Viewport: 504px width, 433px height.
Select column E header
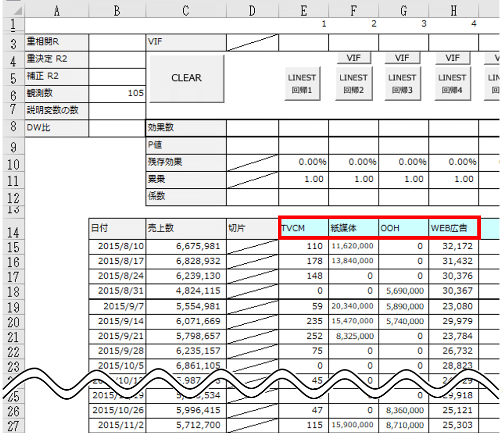pos(304,11)
